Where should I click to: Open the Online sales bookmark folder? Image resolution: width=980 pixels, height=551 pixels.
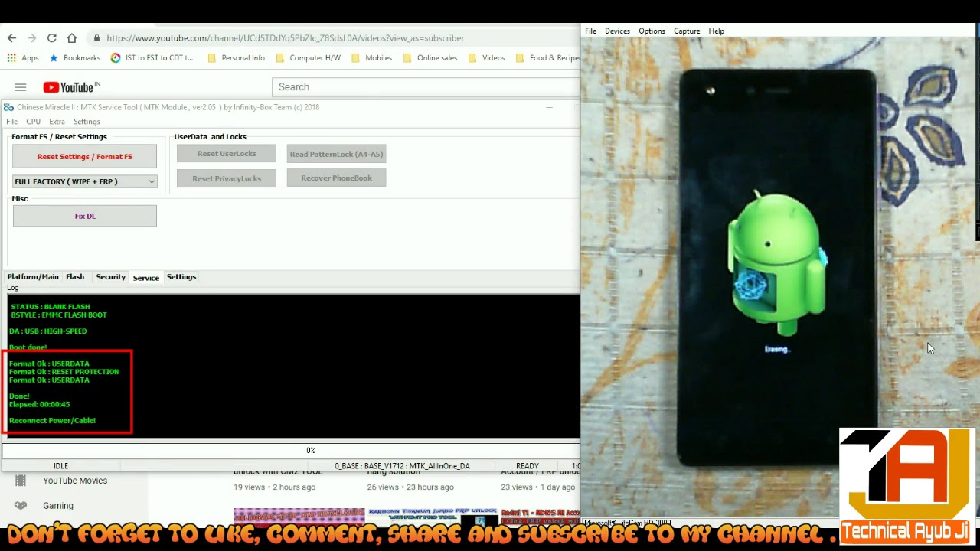[430, 57]
